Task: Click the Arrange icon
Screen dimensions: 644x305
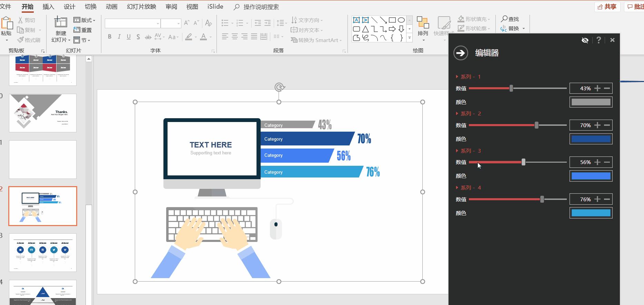Action: click(x=423, y=23)
